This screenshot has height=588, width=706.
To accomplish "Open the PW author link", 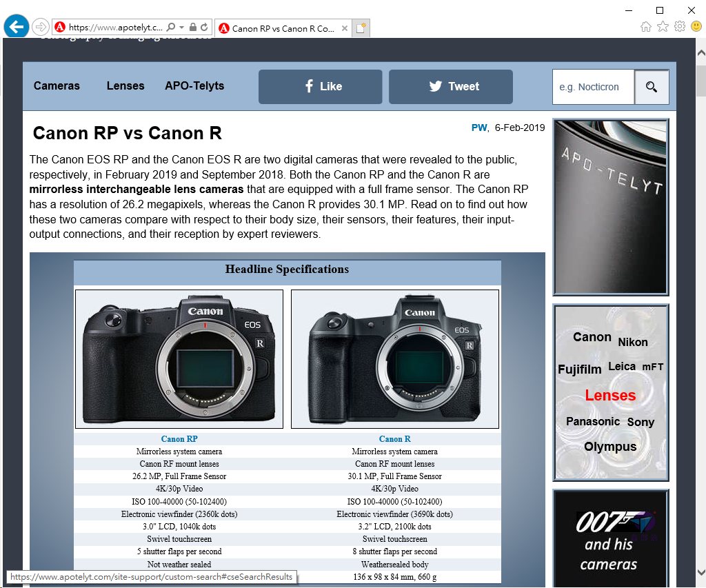I will [479, 128].
